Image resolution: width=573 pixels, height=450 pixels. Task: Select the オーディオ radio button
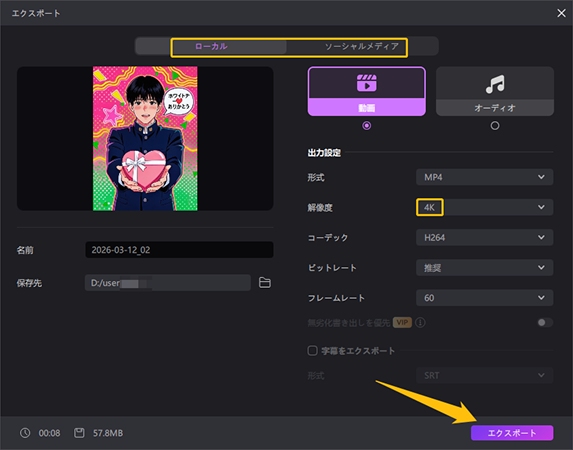click(x=495, y=126)
